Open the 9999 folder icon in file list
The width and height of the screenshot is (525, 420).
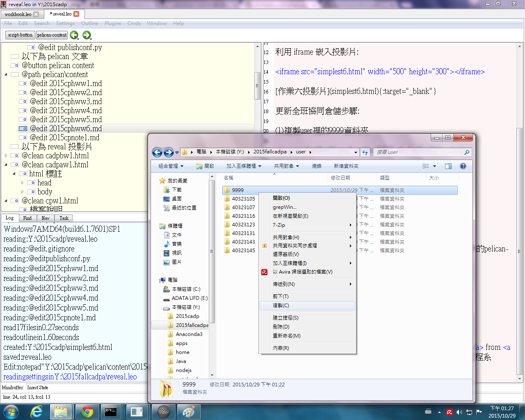click(x=227, y=190)
